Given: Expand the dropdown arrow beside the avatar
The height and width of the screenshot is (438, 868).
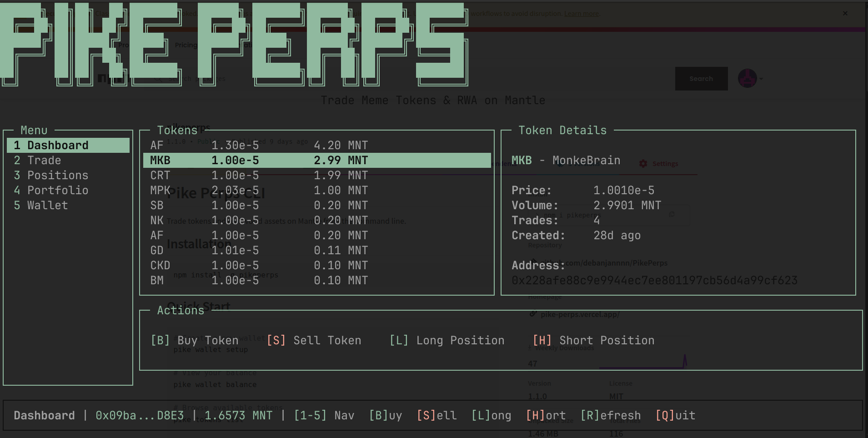Looking at the screenshot, I should tap(761, 79).
